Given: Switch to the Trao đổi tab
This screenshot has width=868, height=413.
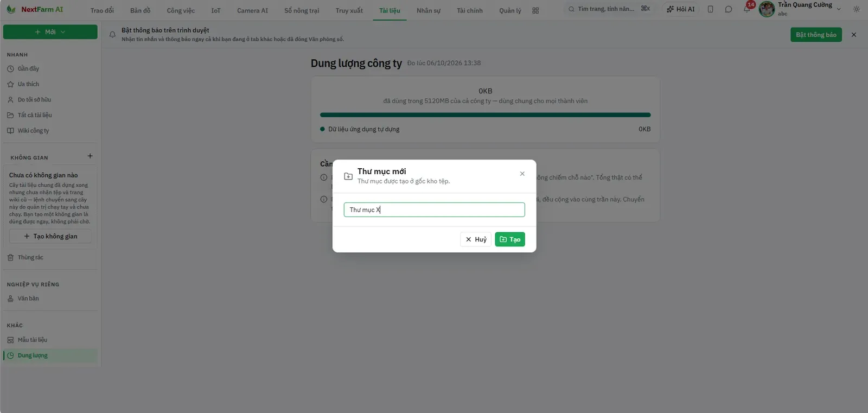Looking at the screenshot, I should [102, 10].
